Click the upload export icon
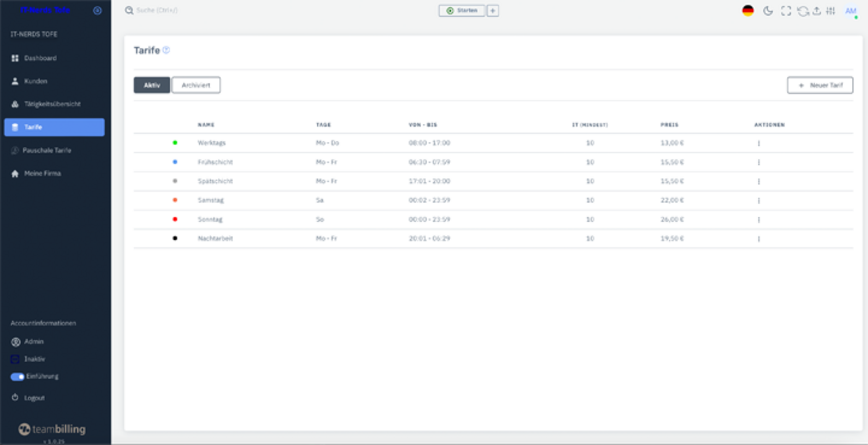Image resolution: width=868 pixels, height=445 pixels. [x=816, y=11]
